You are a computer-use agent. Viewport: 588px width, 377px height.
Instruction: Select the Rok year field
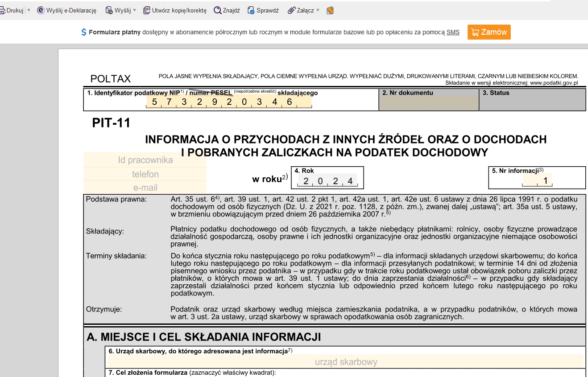pos(328,181)
